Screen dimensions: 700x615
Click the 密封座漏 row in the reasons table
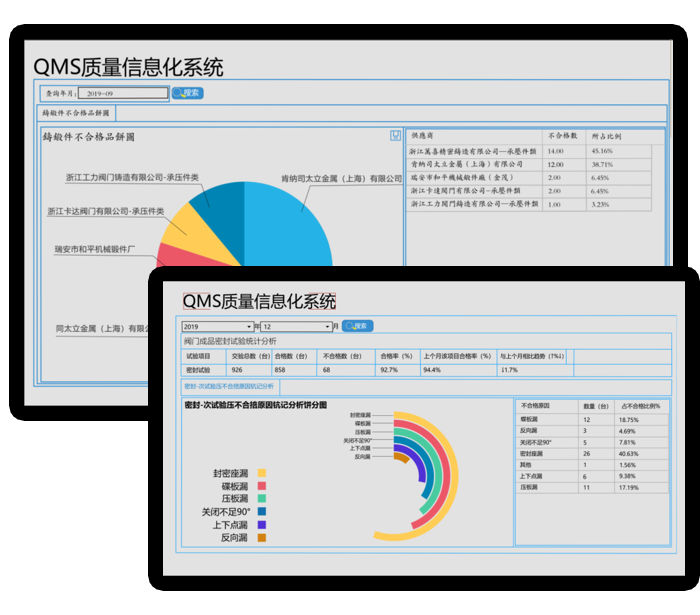[545, 453]
